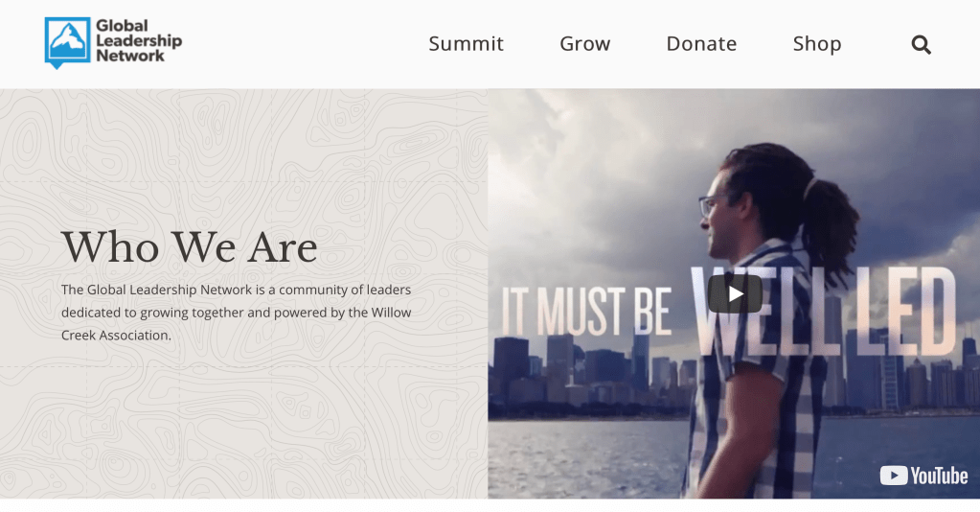Click the Global Leadership Network logo text
The image size is (980, 512).
(138, 40)
